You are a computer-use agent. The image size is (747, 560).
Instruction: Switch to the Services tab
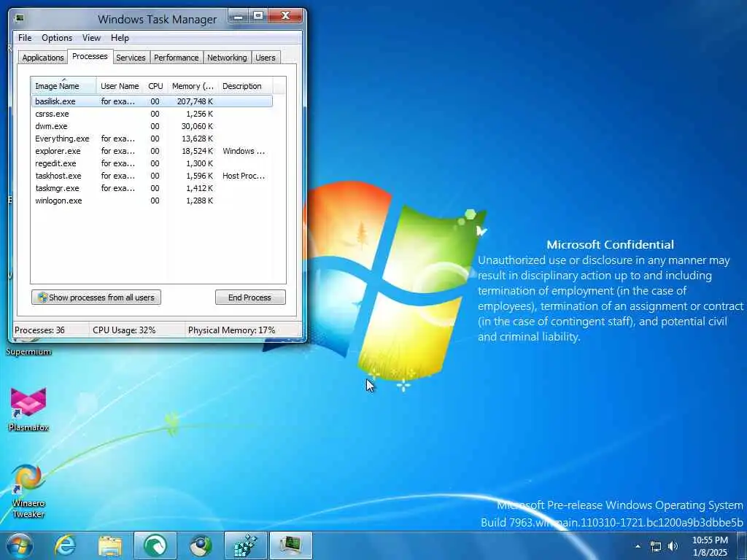(131, 58)
